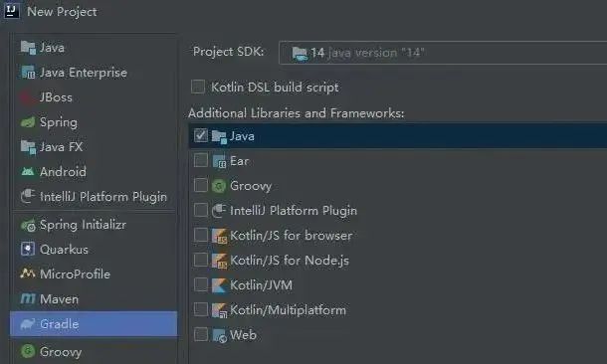
Task: Click Ear label in frameworks list
Action: [239, 161]
